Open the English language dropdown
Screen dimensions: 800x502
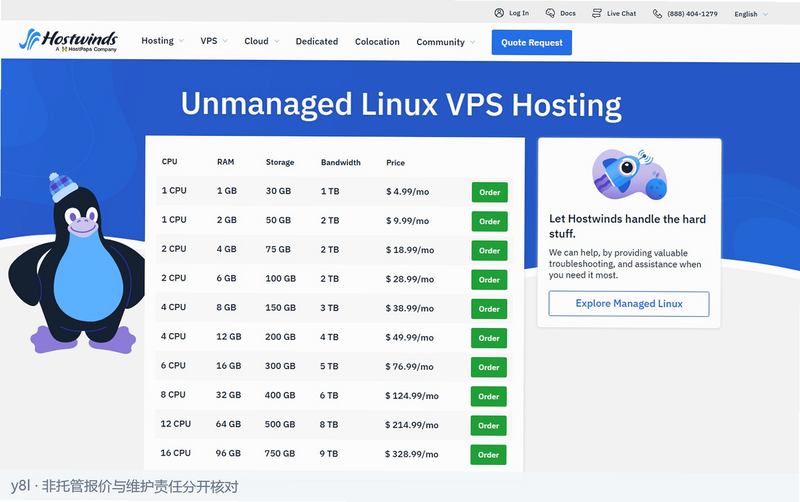pyautogui.click(x=751, y=14)
